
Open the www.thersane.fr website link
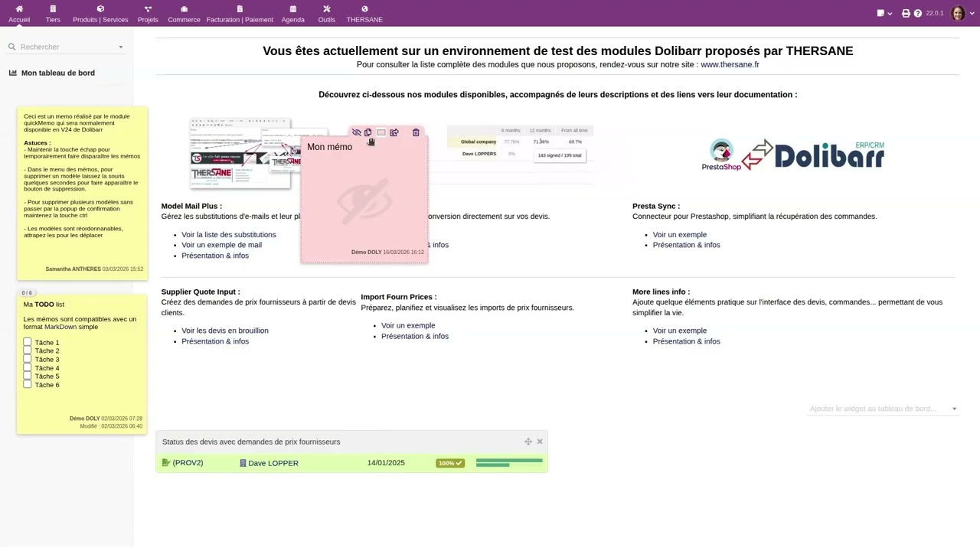(x=730, y=64)
